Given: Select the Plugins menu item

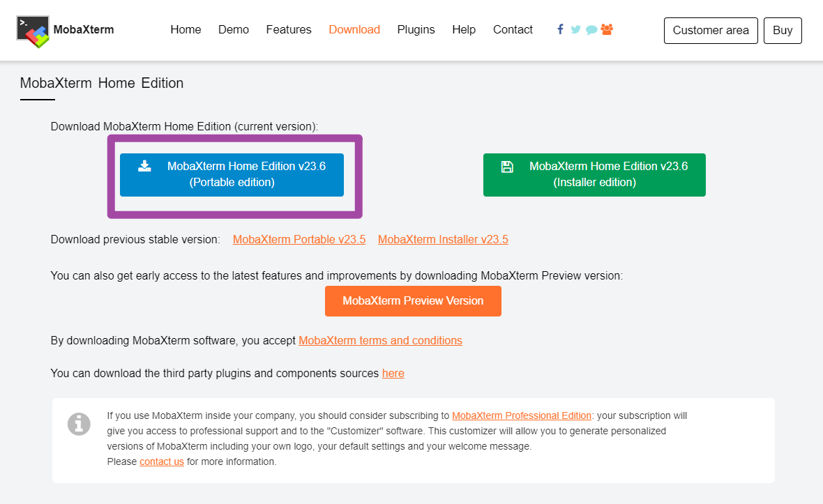Looking at the screenshot, I should [x=416, y=30].
